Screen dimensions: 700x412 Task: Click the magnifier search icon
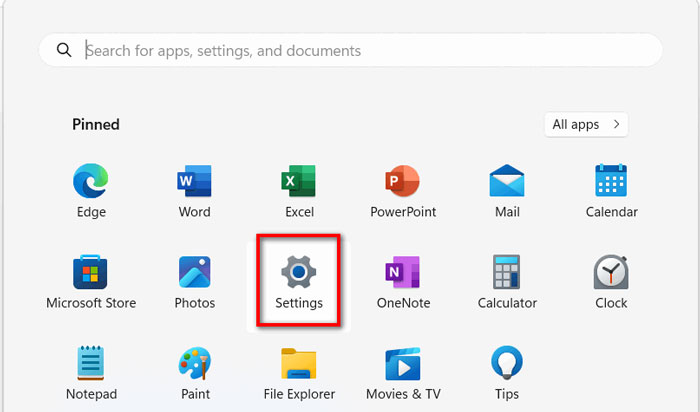64,50
